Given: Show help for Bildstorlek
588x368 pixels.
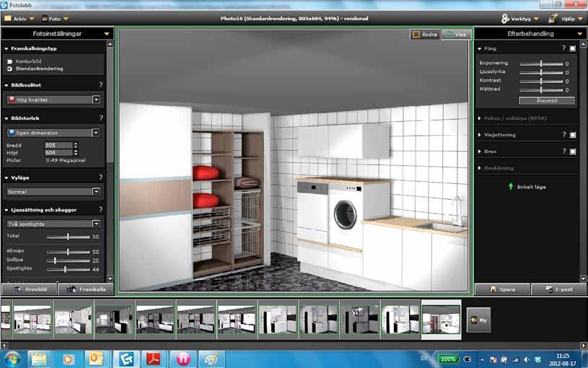Looking at the screenshot, I should pos(101,118).
